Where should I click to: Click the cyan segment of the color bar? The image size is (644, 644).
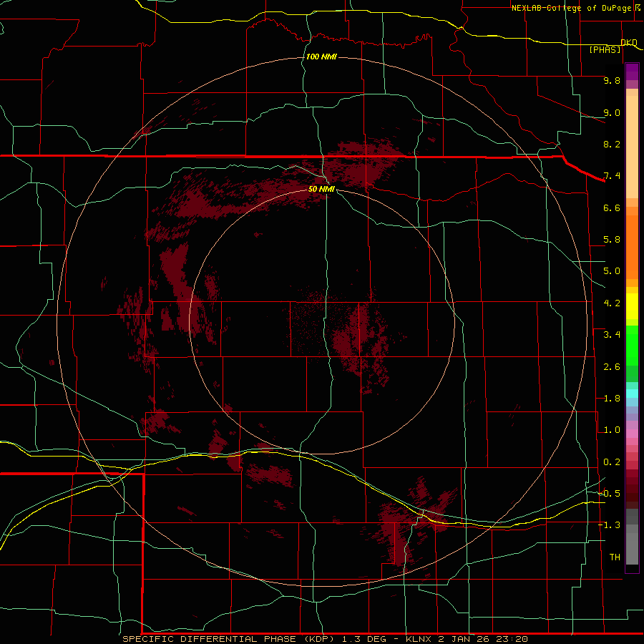coord(632,394)
